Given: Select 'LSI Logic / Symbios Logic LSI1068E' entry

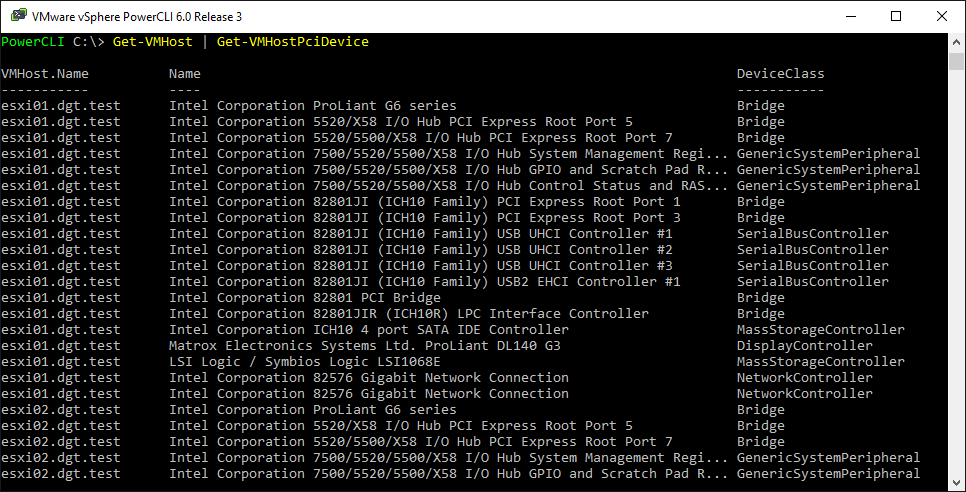Looking at the screenshot, I should (x=305, y=362).
